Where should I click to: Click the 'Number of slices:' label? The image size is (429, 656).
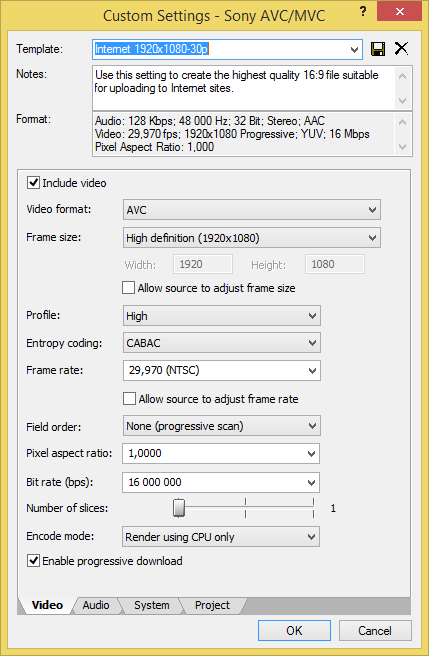(67, 508)
